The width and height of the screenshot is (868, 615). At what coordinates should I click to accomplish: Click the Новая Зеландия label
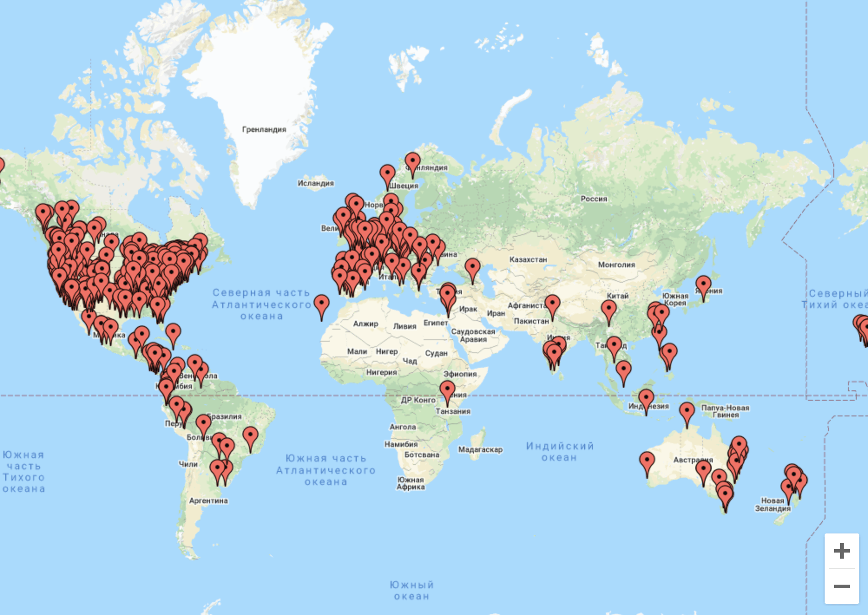click(x=773, y=504)
